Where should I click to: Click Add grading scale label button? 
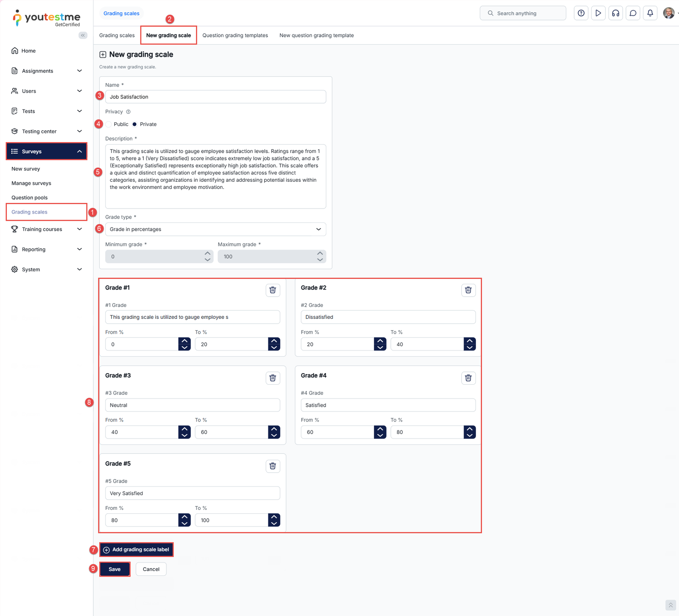136,549
